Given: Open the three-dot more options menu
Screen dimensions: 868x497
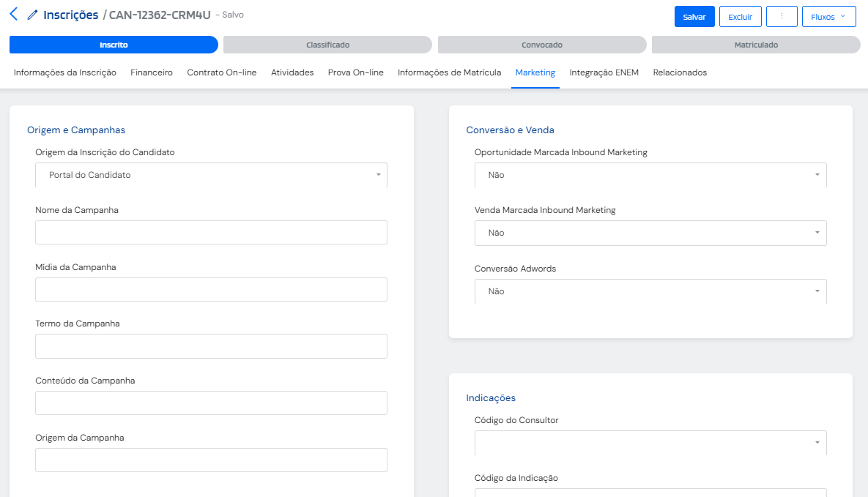Looking at the screenshot, I should point(781,17).
